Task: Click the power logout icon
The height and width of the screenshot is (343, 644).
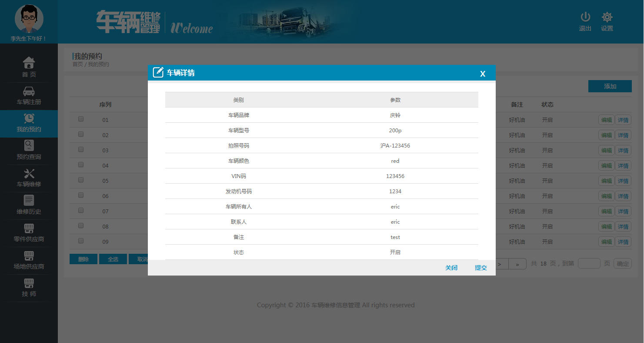Action: pyautogui.click(x=585, y=17)
